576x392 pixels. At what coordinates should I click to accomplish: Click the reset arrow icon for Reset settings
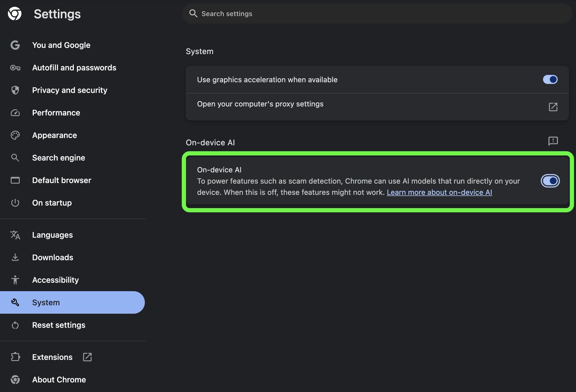coord(15,325)
